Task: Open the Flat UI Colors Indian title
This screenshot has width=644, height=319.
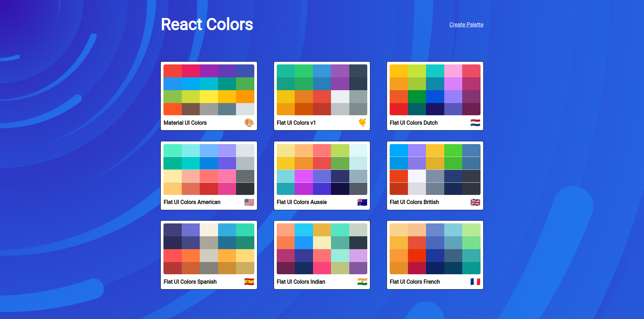Action: pyautogui.click(x=301, y=282)
